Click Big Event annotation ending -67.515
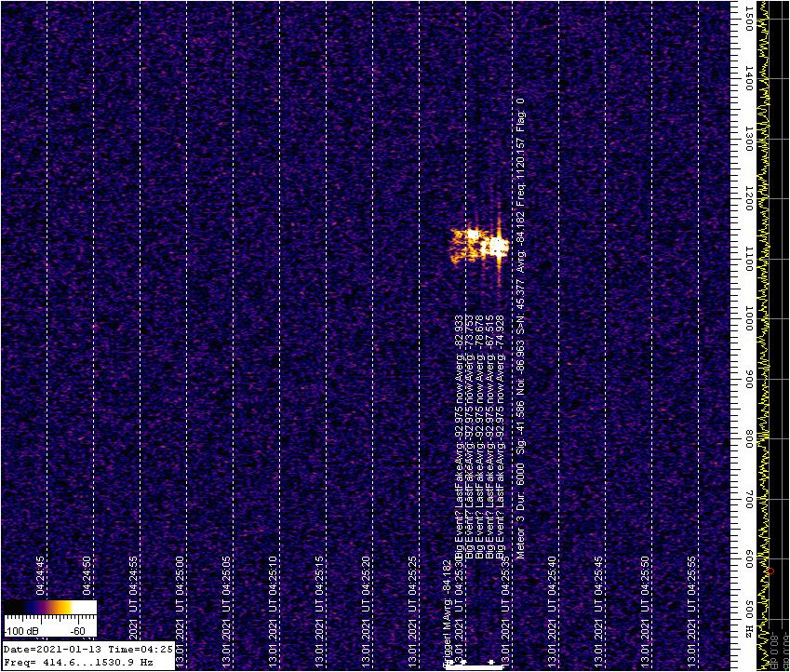 [x=489, y=437]
